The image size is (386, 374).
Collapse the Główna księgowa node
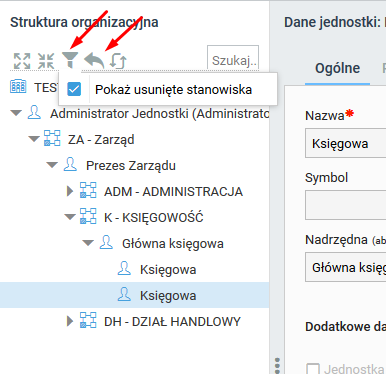(x=88, y=243)
